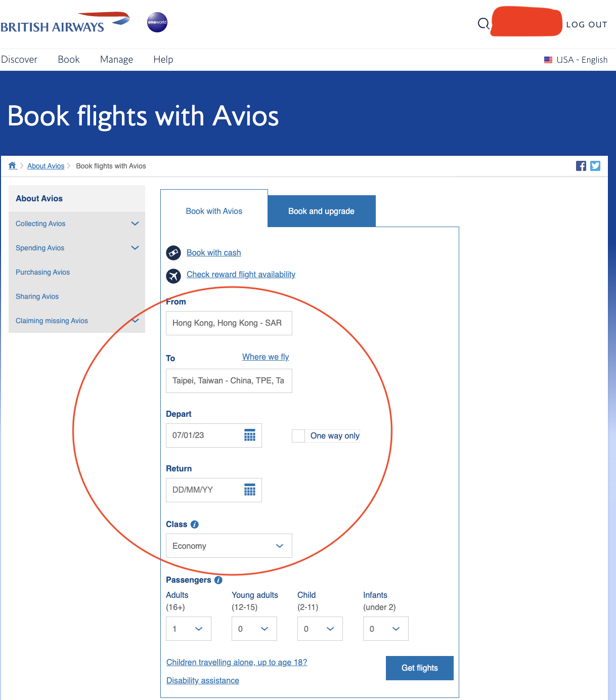Viewport: 616px width, 700px height.
Task: Click the oneworld alliance logo
Action: [157, 22]
